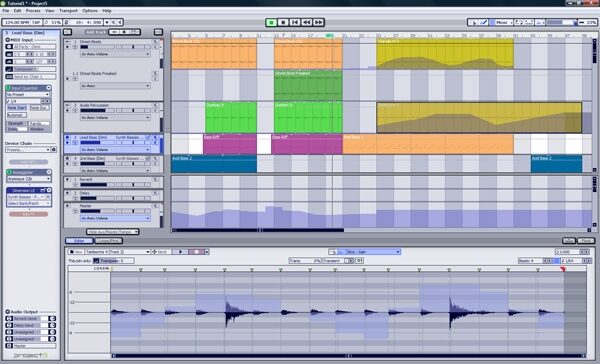Image resolution: width=600 pixels, height=364 pixels.
Task: Click the orange Street Beats clip at timeline start
Action: click(214, 54)
